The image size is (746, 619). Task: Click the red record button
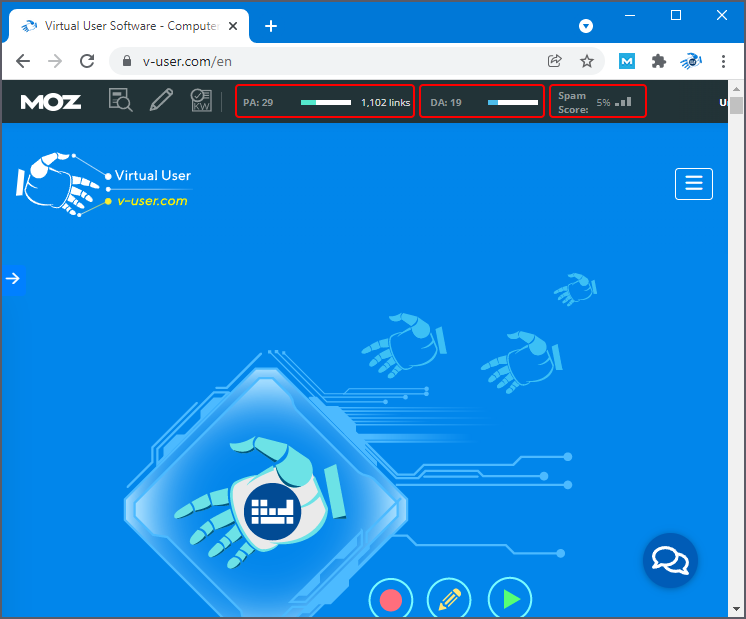coord(391,599)
